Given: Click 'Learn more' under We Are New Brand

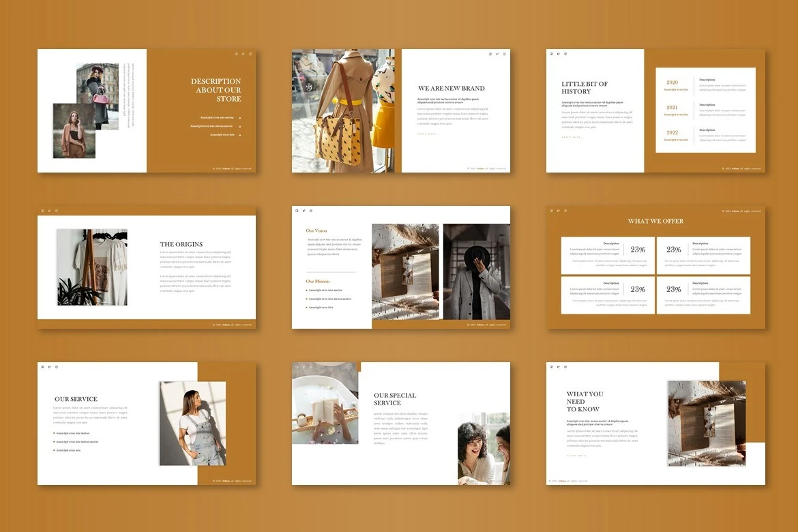Looking at the screenshot, I should pyautogui.click(x=428, y=134).
